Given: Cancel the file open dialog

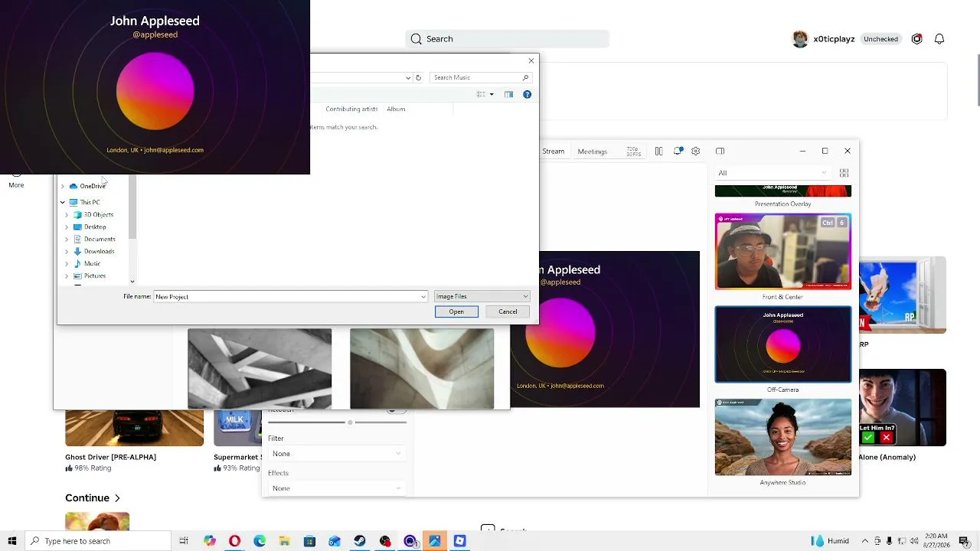Looking at the screenshot, I should click(x=508, y=311).
